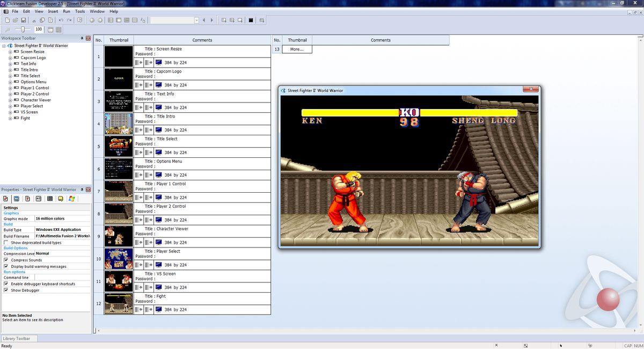
Task: Click the Open file toolbar icon
Action: (16, 20)
